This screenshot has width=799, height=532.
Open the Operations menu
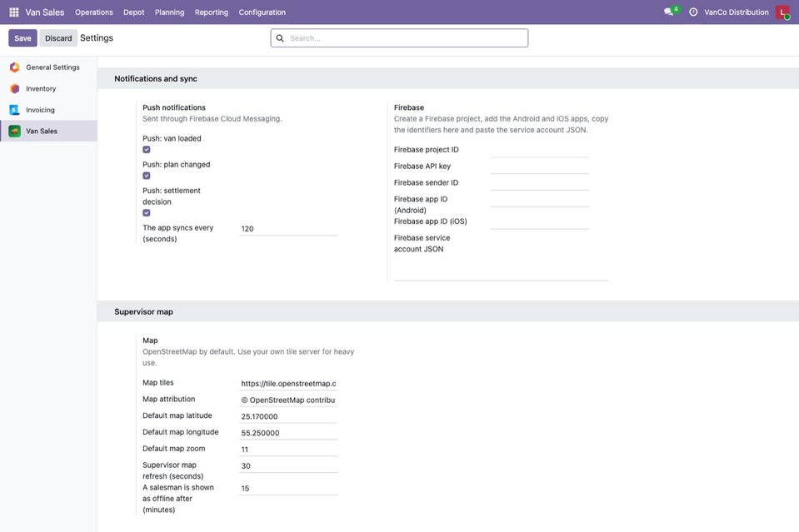(x=94, y=12)
